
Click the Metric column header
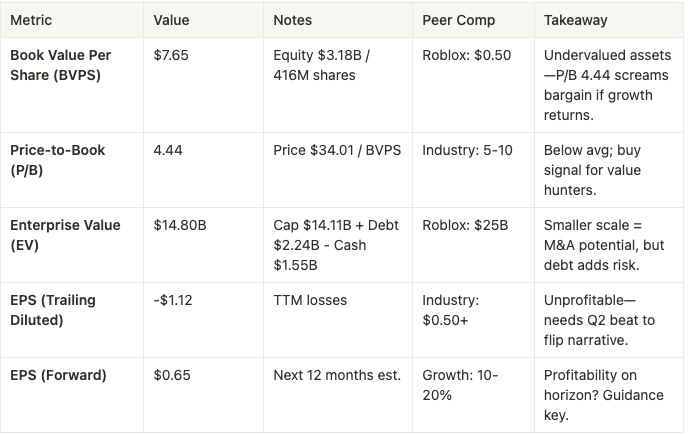(x=31, y=20)
